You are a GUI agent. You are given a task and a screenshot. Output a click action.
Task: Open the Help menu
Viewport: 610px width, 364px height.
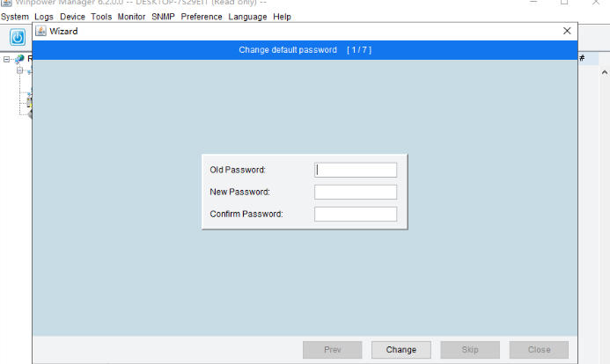coord(282,17)
